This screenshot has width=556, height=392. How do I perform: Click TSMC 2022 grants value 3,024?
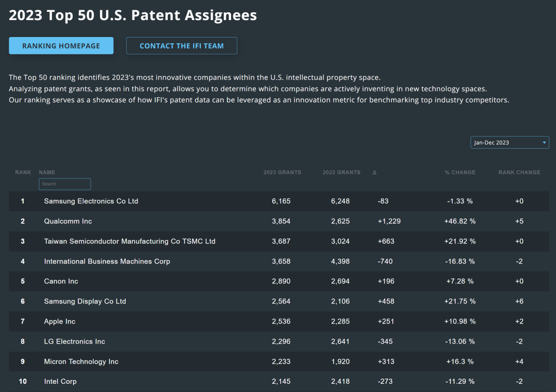[340, 241]
